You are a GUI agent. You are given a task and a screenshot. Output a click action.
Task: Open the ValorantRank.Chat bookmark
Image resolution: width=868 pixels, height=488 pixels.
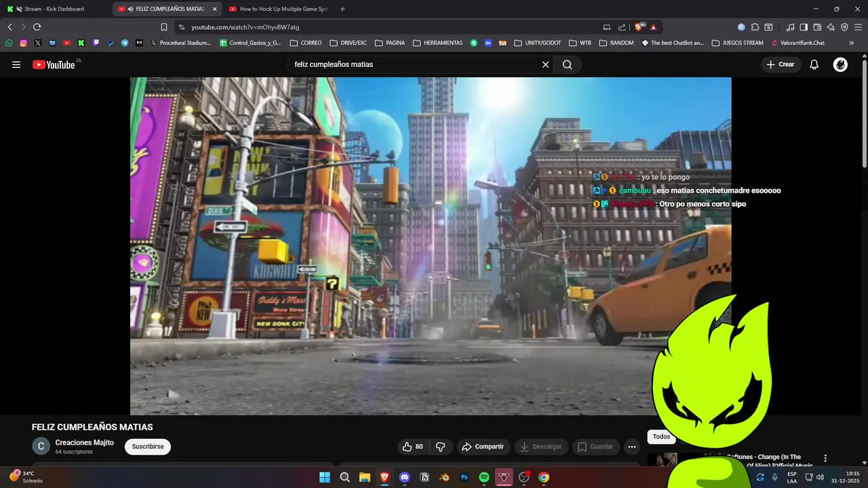tap(798, 43)
